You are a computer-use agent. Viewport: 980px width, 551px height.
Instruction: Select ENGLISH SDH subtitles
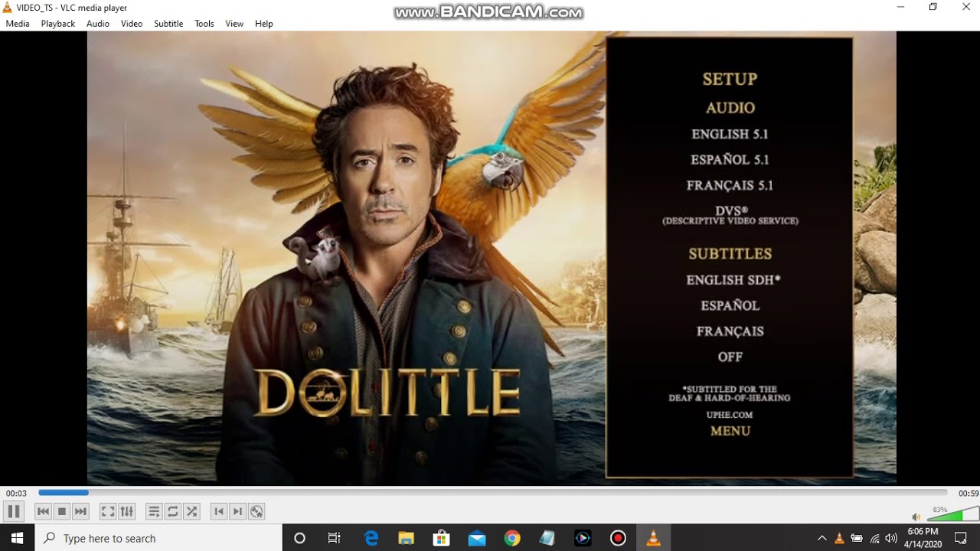733,280
